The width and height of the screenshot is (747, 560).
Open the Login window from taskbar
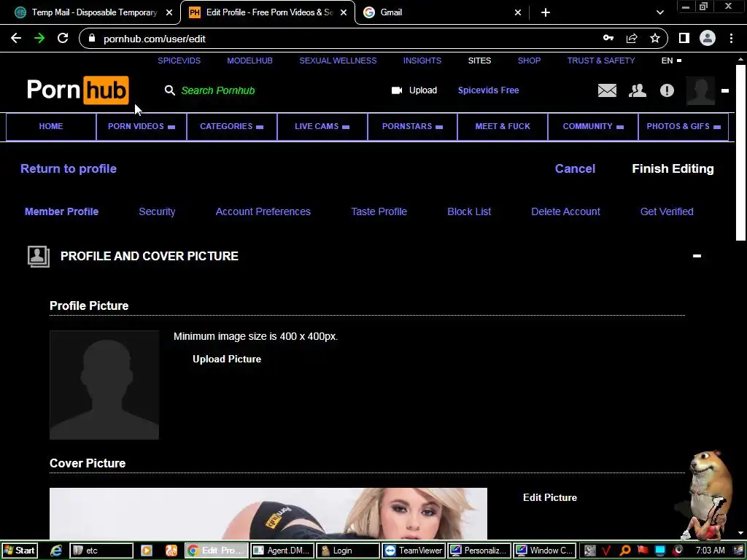click(347, 551)
